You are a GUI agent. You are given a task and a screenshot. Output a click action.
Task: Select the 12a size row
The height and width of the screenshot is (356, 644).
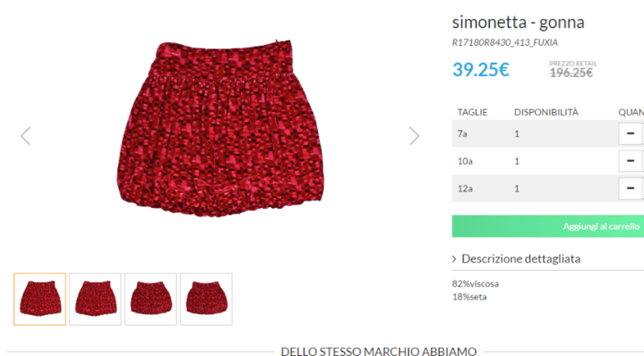(548, 189)
